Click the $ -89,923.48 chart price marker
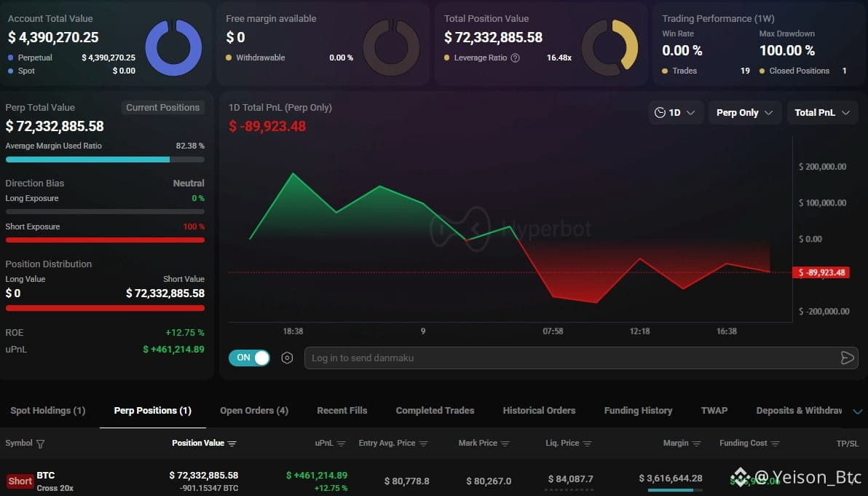Viewport: 868px width, 496px height. tap(821, 272)
